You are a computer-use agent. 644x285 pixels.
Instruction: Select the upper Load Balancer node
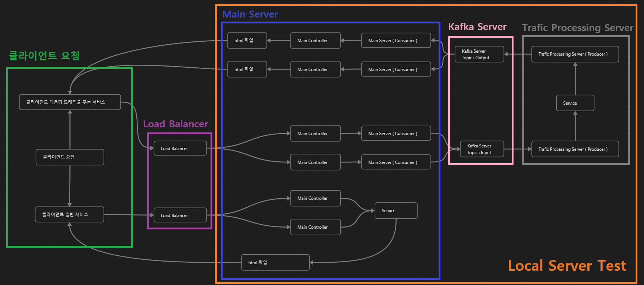pyautogui.click(x=180, y=148)
